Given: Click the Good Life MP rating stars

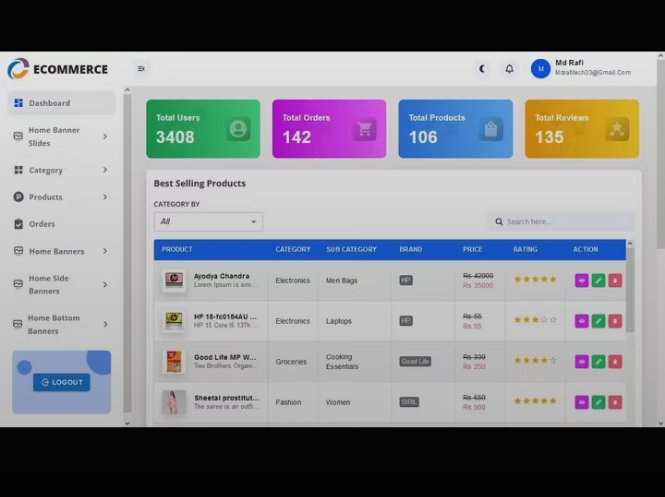Looking at the screenshot, I should click(535, 360).
